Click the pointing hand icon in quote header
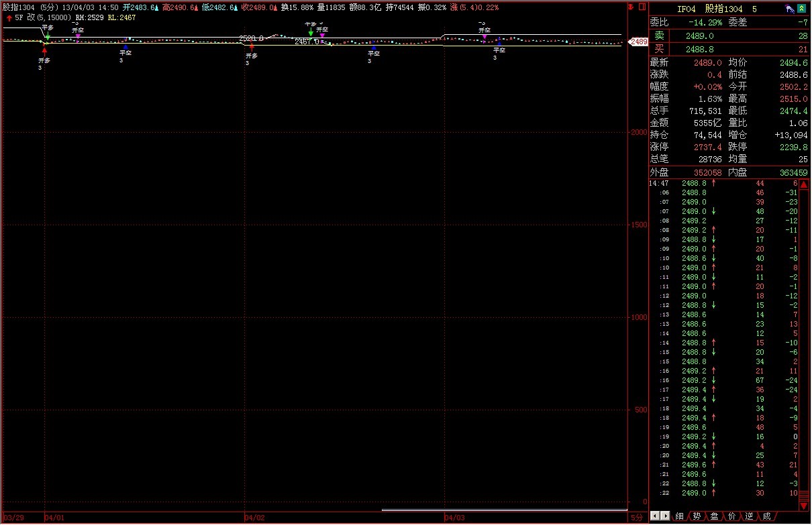Image resolution: width=812 pixels, height=525 pixels. (x=791, y=9)
